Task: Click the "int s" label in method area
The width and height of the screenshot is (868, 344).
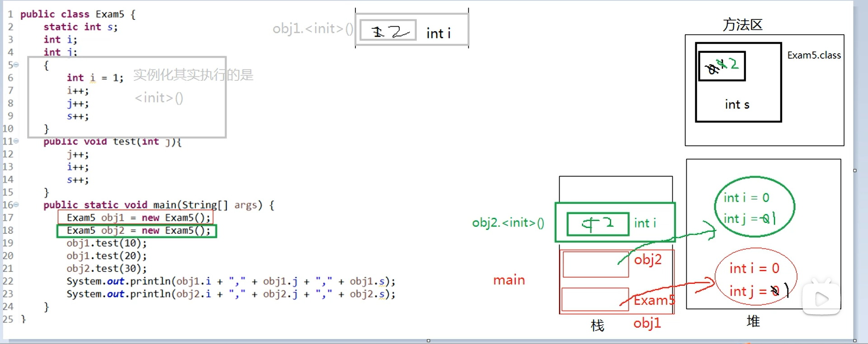Action: click(737, 105)
